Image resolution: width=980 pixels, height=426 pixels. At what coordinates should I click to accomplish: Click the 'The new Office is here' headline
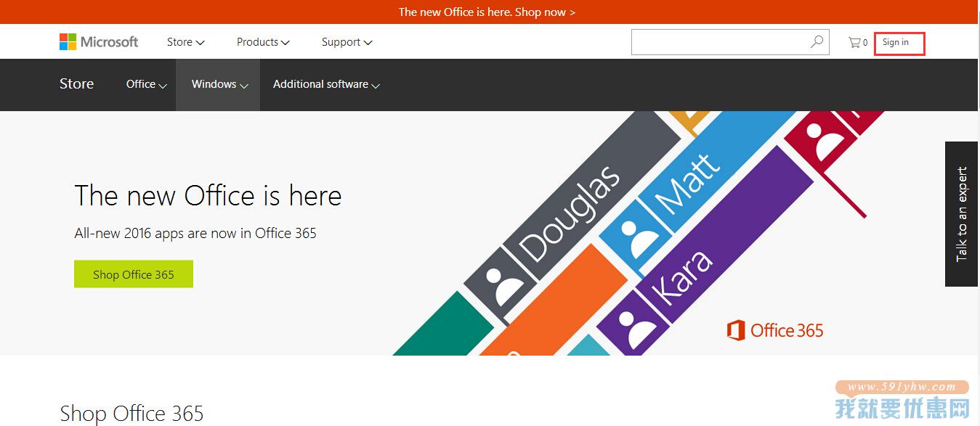[208, 196]
